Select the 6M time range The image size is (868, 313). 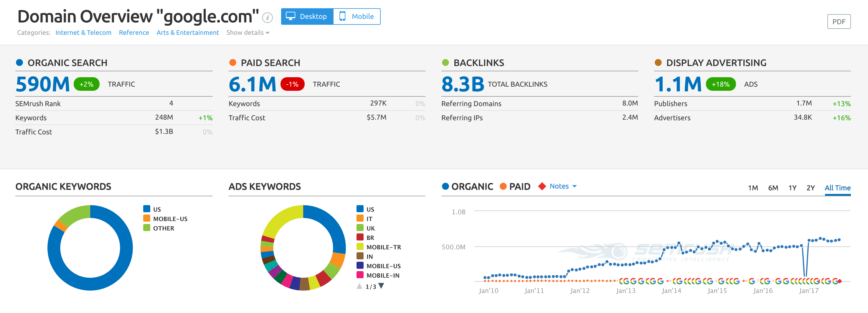773,188
